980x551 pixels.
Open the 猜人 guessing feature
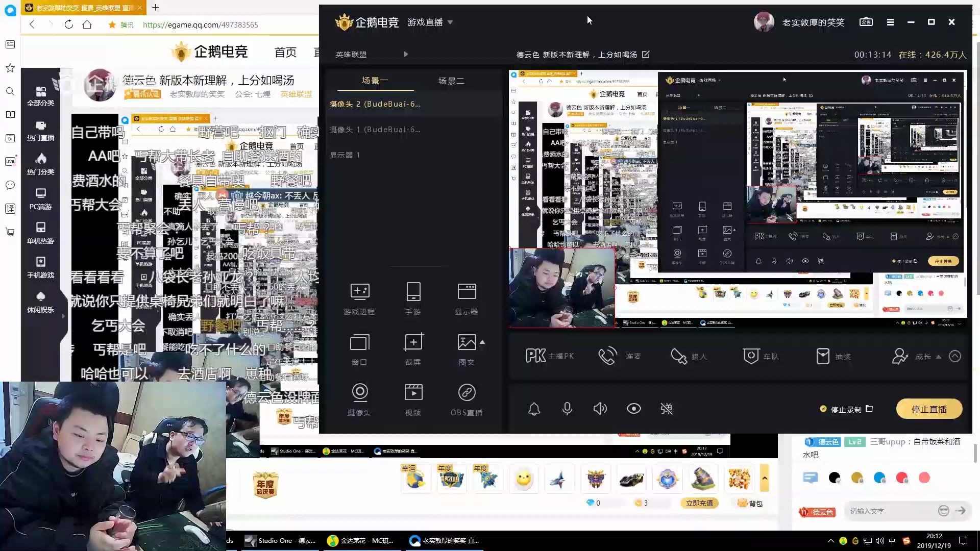689,356
